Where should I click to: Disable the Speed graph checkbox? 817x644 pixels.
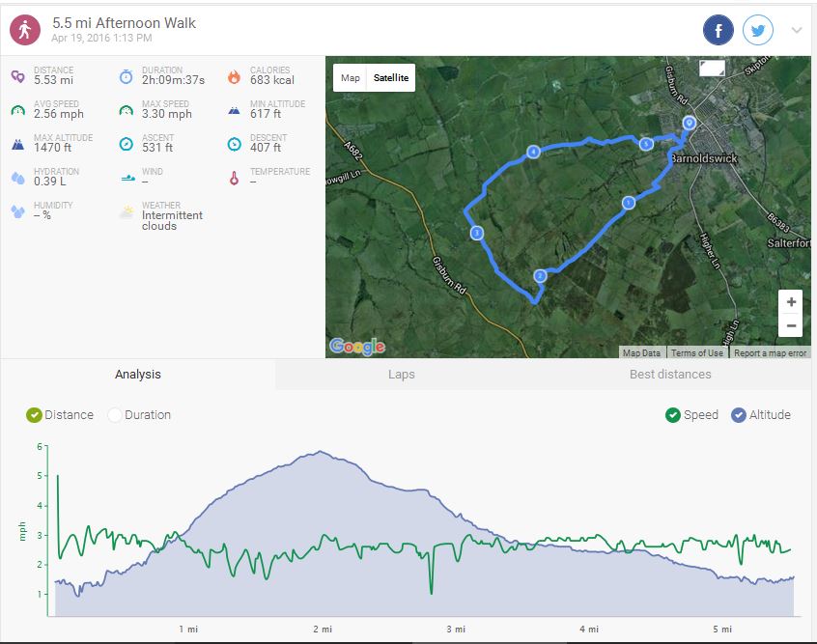pyautogui.click(x=672, y=415)
